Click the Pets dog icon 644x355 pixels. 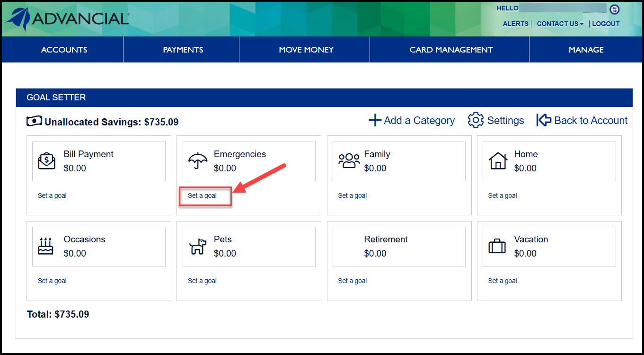click(x=197, y=247)
